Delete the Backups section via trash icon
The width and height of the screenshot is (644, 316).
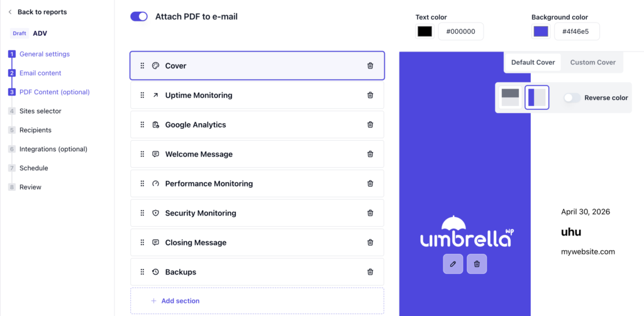370,271
